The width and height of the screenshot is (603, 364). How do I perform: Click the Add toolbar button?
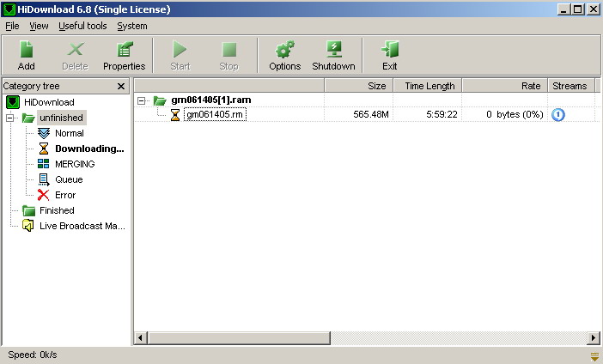point(26,56)
